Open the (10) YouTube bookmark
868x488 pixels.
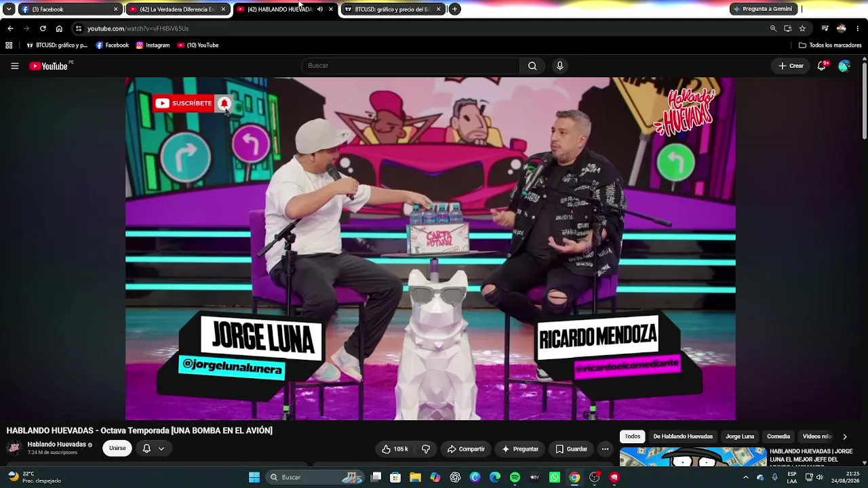[198, 45]
